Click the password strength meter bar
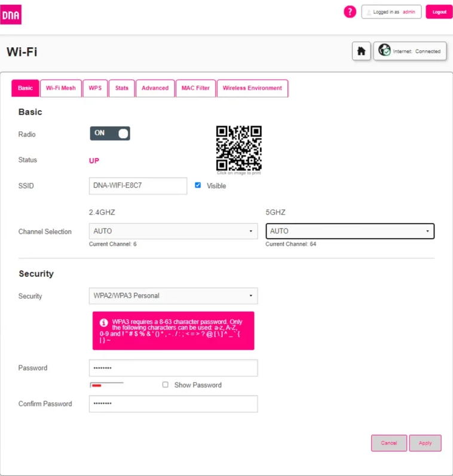The width and height of the screenshot is (453, 476). pos(107,385)
